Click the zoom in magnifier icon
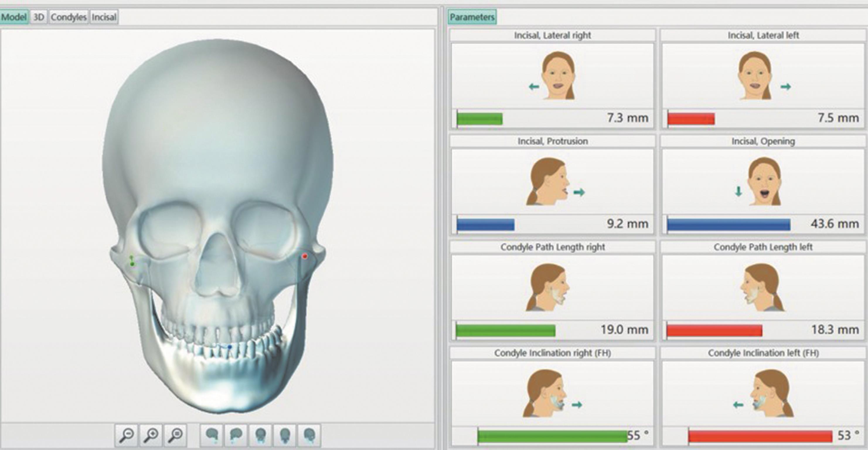Viewport: 868px width, 450px height. 151,435
